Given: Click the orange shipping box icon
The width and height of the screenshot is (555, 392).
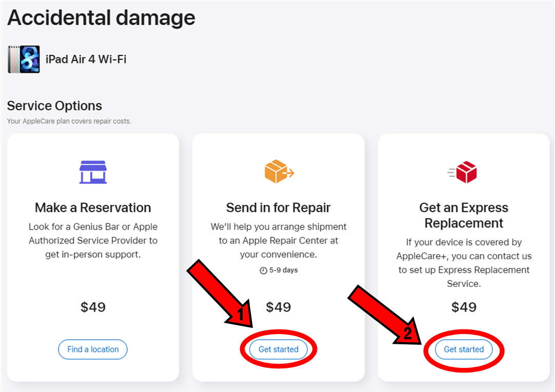Looking at the screenshot, I should tap(279, 172).
